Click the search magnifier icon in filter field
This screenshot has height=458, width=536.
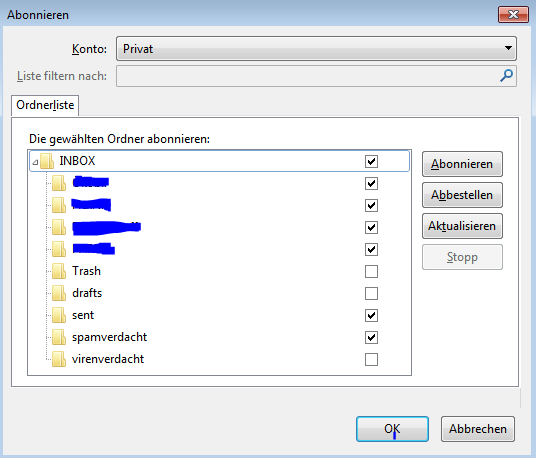(506, 76)
